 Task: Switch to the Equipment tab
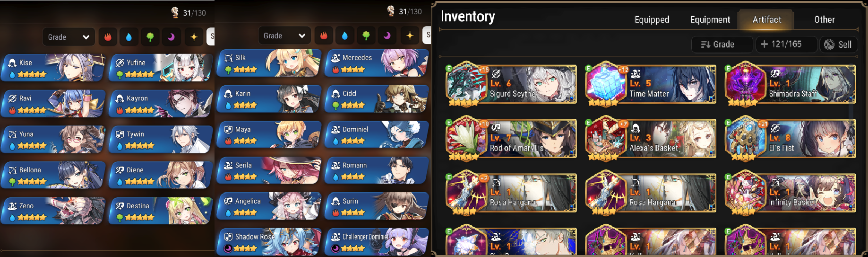(x=710, y=20)
